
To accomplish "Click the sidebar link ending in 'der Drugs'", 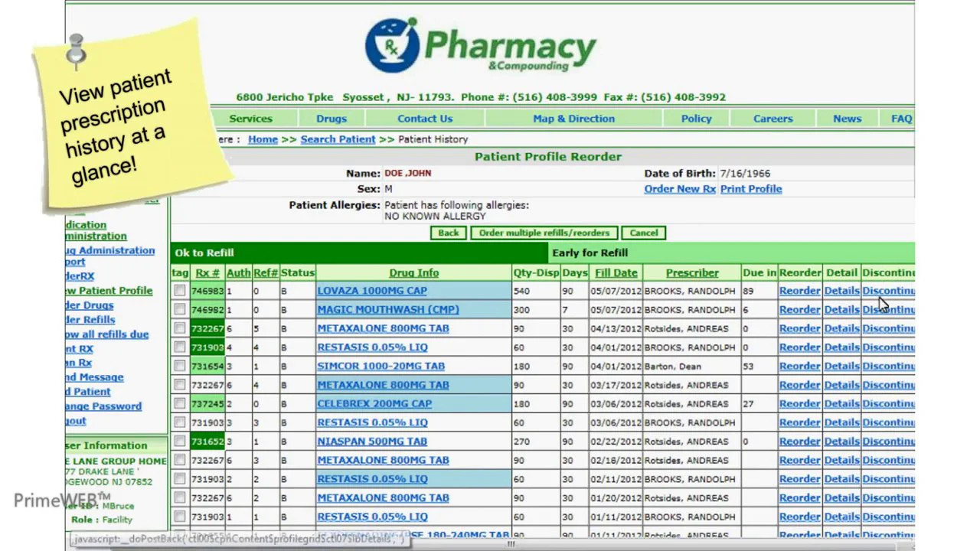I will [90, 305].
